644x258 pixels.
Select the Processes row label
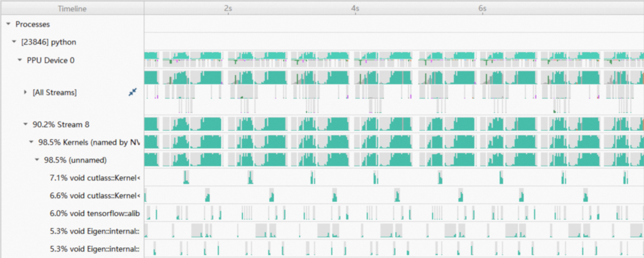point(33,24)
